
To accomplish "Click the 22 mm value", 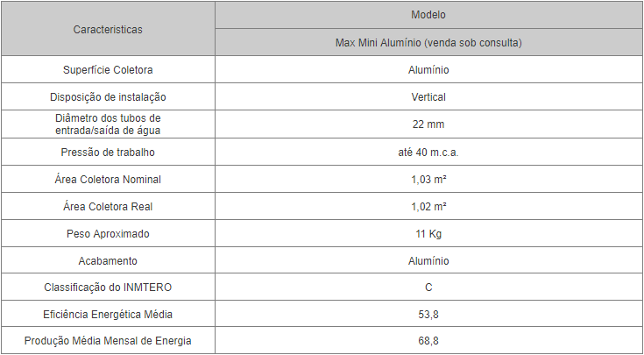I will (428, 124).
